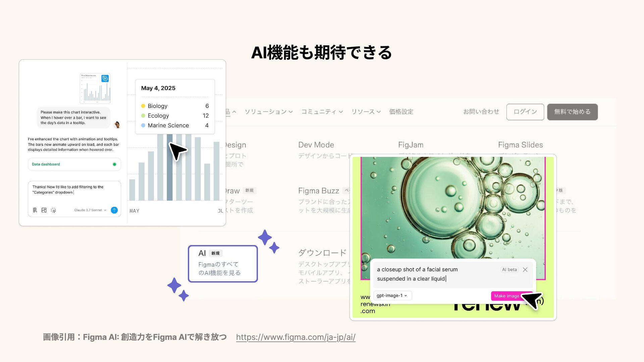This screenshot has width=644, height=362.
Task: Open Figma Slides in the product menu
Action: pos(520,145)
